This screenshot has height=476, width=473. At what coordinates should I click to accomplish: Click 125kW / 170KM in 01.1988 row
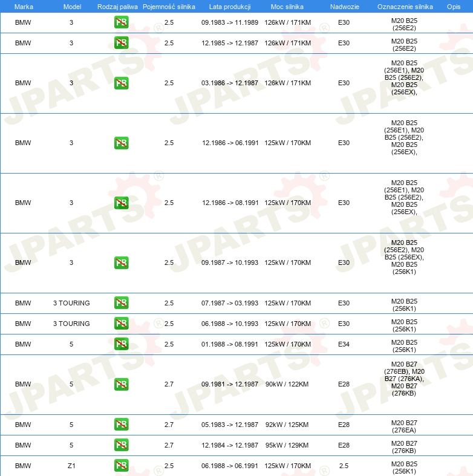pos(287,344)
